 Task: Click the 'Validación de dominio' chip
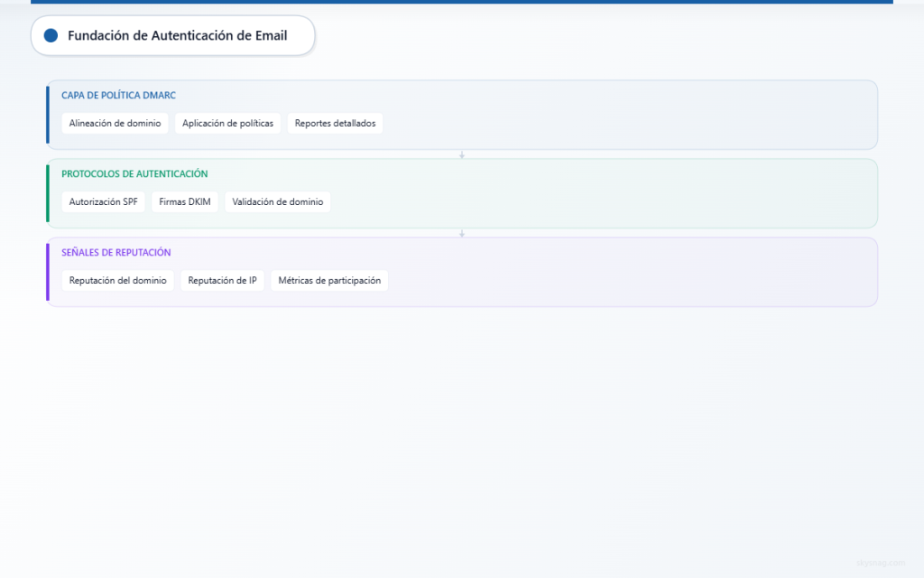point(277,202)
